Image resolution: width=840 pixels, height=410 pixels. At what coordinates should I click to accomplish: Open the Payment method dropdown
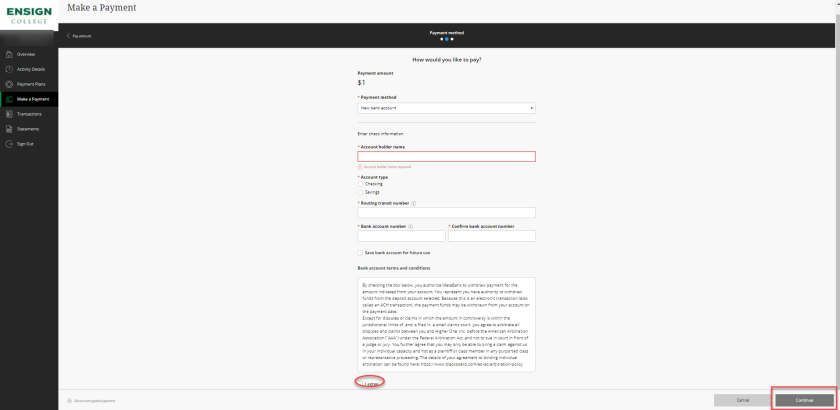click(x=446, y=107)
